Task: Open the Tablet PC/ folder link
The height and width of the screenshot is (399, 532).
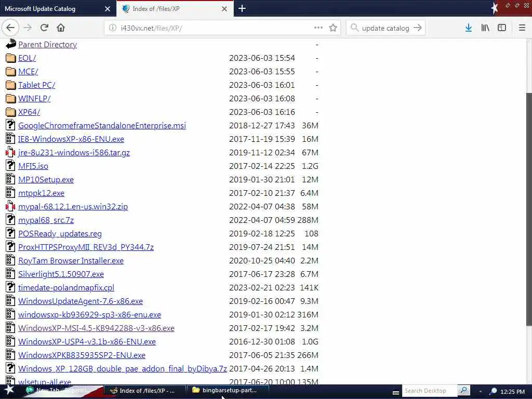Action: click(x=37, y=85)
